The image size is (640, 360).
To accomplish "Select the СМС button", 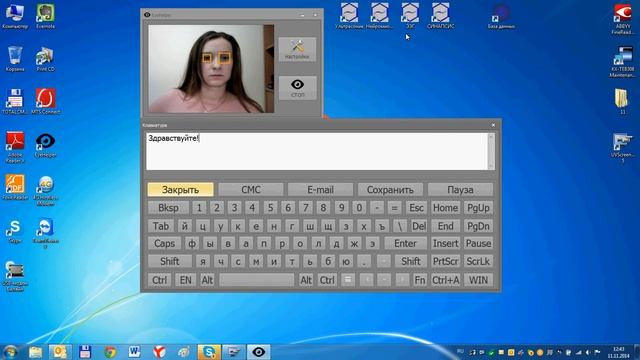I will [x=251, y=190].
